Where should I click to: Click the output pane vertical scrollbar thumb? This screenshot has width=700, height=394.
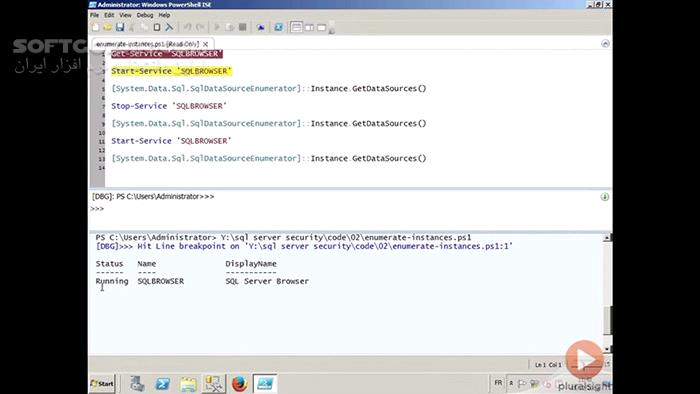coord(607,320)
